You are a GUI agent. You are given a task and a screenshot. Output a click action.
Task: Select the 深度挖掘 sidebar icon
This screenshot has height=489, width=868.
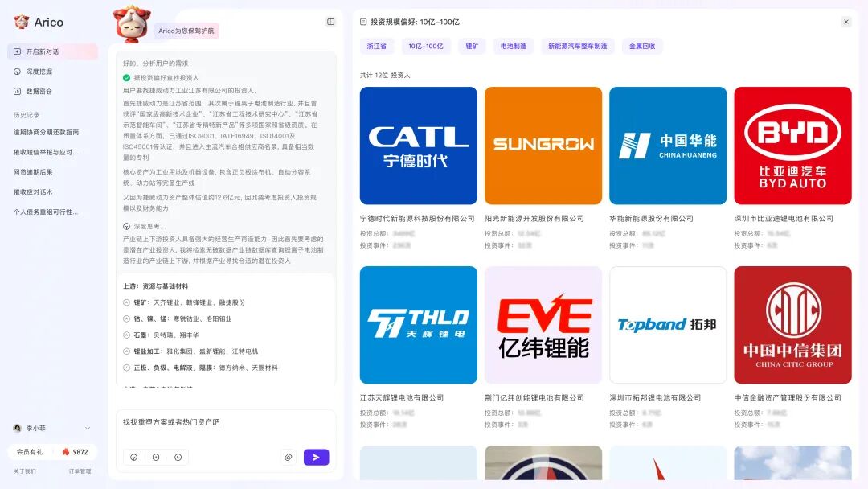point(18,72)
